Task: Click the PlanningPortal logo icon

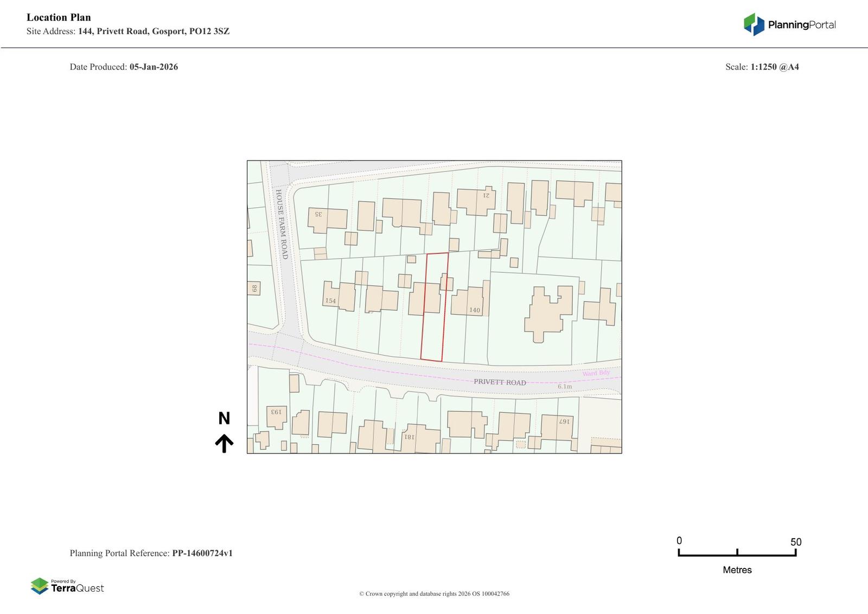Action: coord(754,24)
